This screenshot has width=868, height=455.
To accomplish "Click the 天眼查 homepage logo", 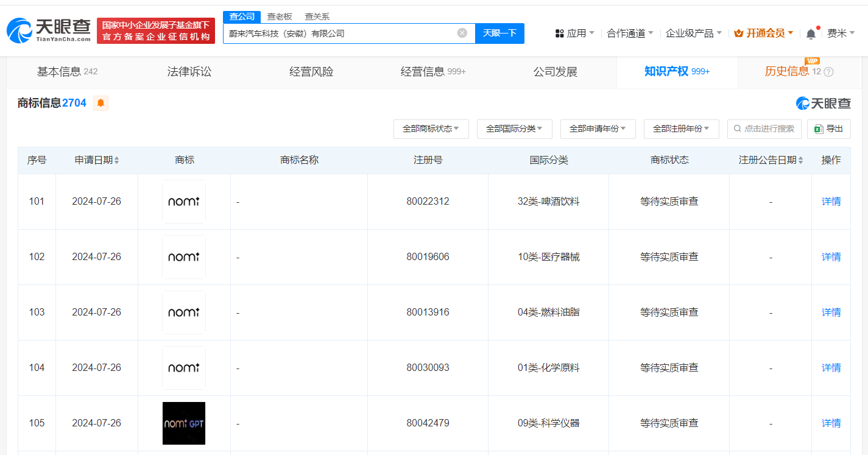I will (46, 29).
